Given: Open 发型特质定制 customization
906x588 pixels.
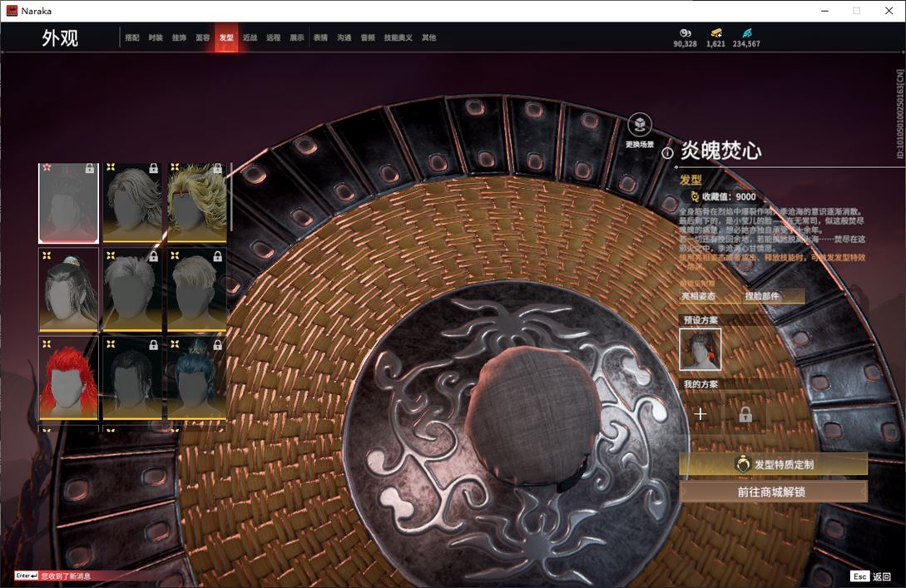Looking at the screenshot, I should pyautogui.click(x=773, y=464).
